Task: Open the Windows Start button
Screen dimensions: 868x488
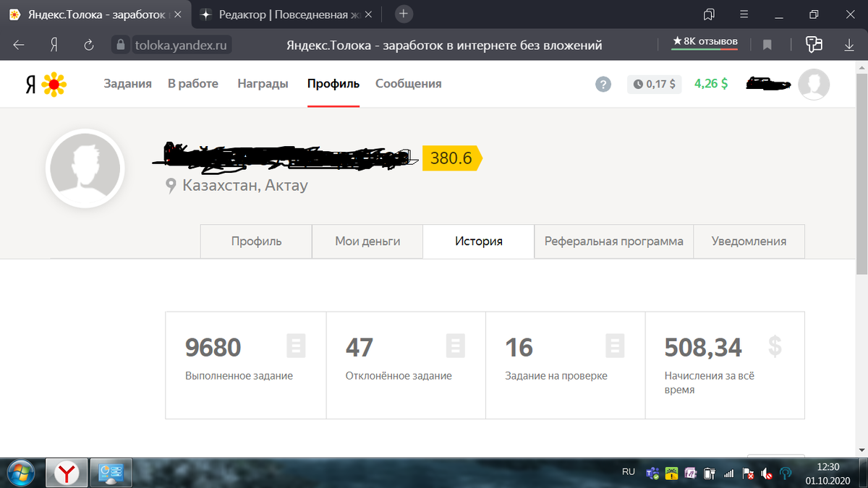Action: pyautogui.click(x=20, y=473)
